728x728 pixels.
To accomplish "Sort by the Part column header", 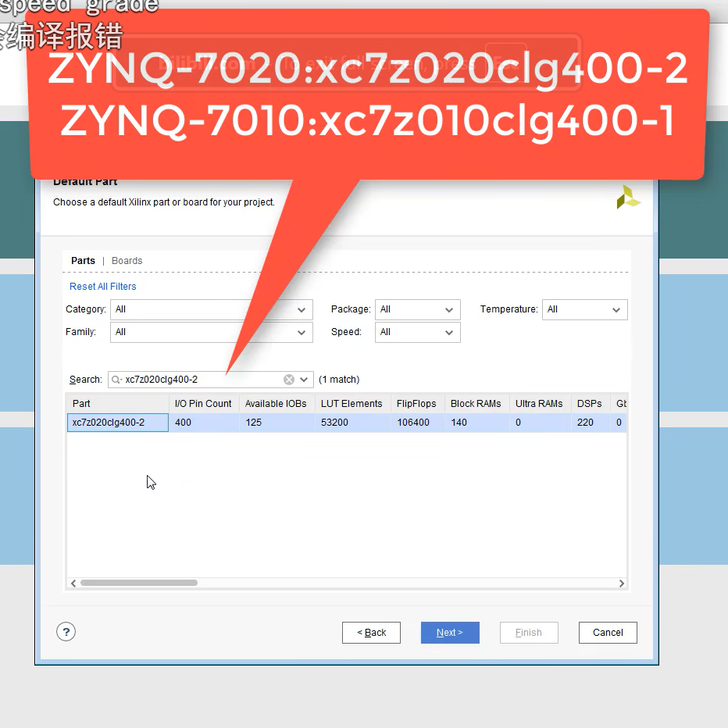I will 118,404.
